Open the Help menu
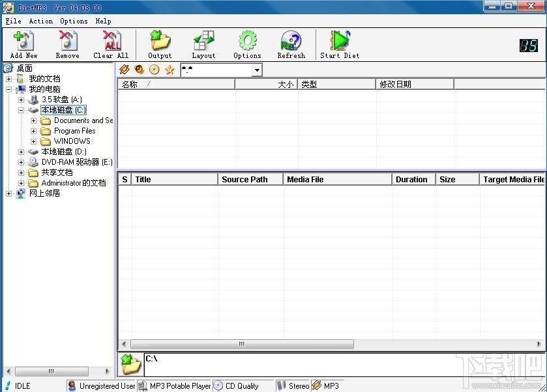 pyautogui.click(x=103, y=21)
